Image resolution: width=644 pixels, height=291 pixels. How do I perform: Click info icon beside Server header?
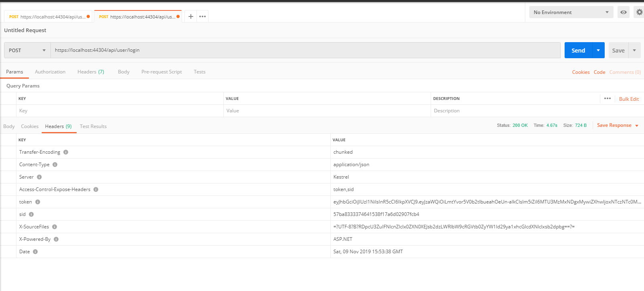39,177
